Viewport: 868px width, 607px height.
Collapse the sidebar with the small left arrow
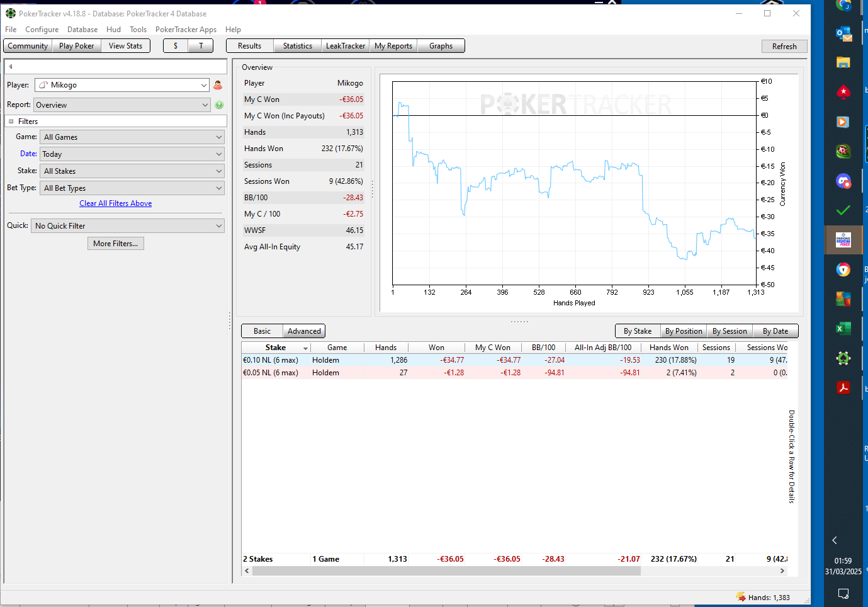coord(11,66)
